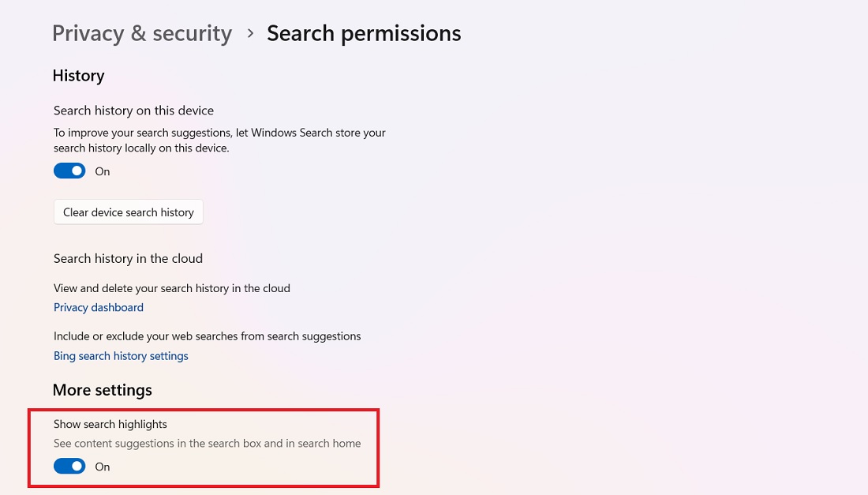
Task: Click the On label beside search highlights toggle
Action: point(102,466)
